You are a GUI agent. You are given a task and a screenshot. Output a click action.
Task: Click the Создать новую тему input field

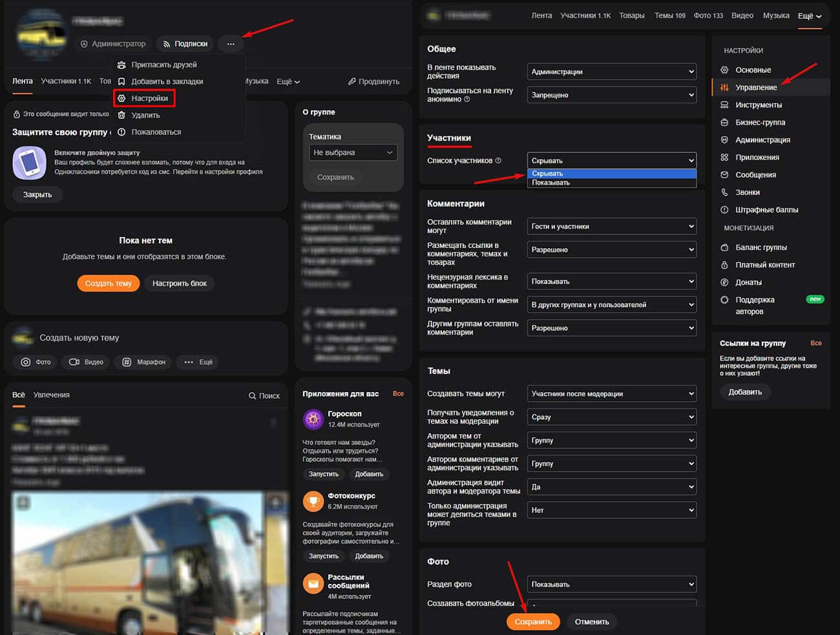point(146,338)
